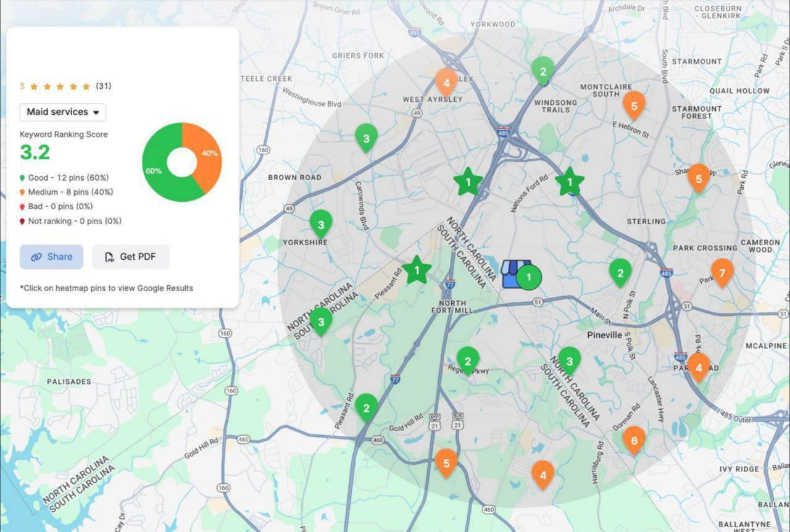
Task: Open the Maid services keyword dropdown
Action: coord(63,112)
